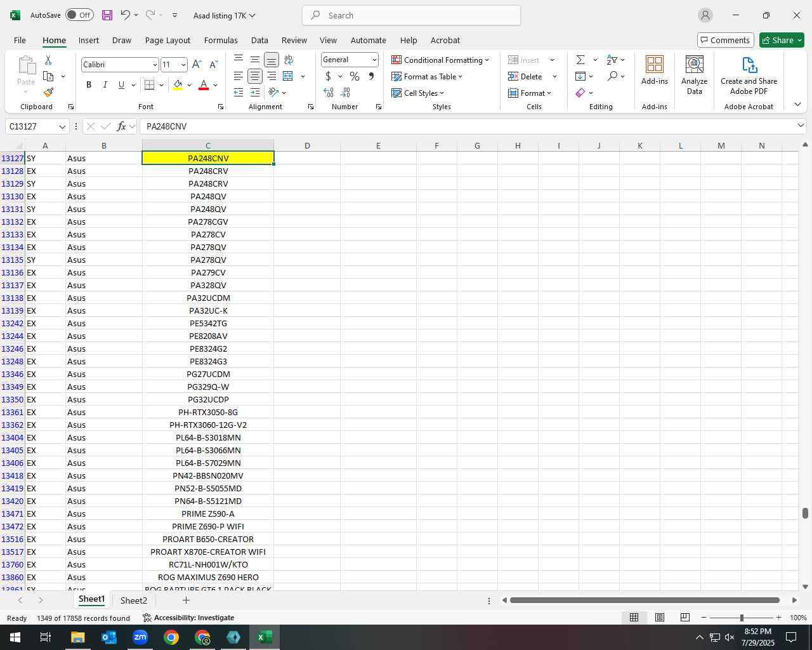812x650 pixels.
Task: Increase decimal places
Action: pyautogui.click(x=329, y=93)
